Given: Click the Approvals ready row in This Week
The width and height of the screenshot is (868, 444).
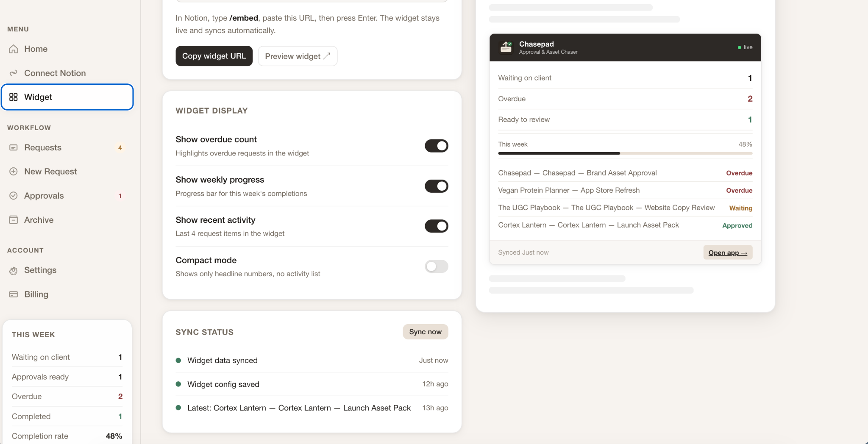Looking at the screenshot, I should click(67, 377).
